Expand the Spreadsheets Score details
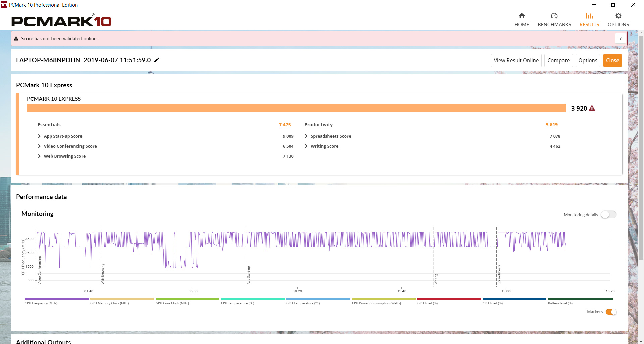The width and height of the screenshot is (644, 344). [x=306, y=136]
